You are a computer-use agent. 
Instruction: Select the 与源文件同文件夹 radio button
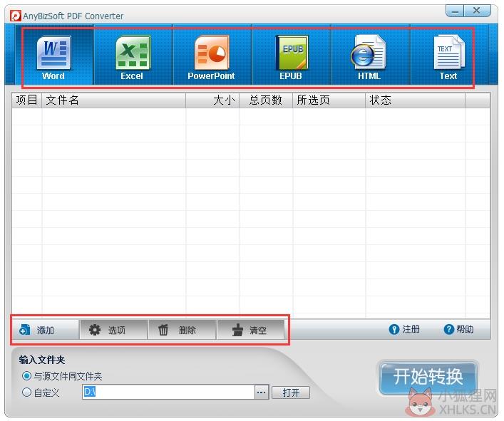pos(26,375)
